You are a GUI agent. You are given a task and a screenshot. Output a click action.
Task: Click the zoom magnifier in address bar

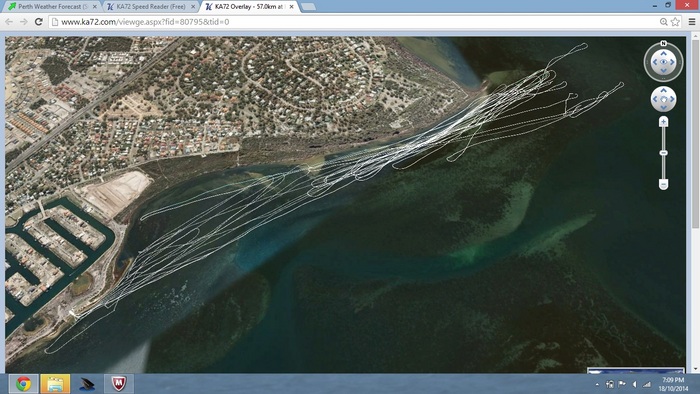664,21
